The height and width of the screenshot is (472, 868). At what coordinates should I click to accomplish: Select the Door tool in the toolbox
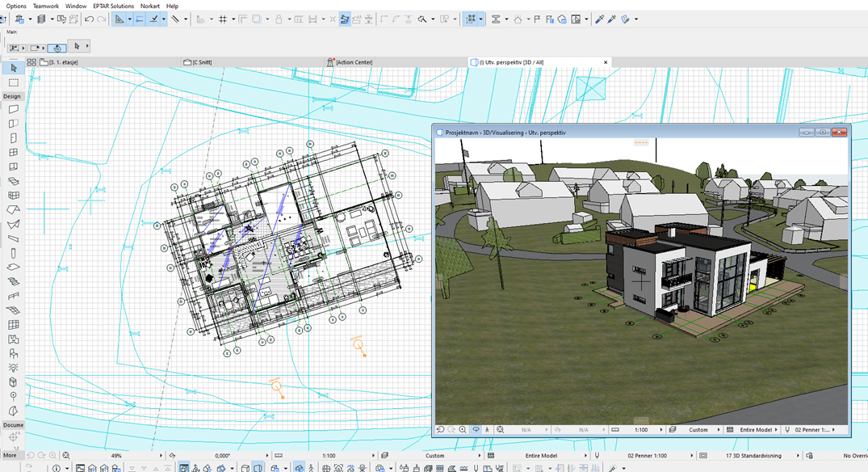tap(13, 138)
